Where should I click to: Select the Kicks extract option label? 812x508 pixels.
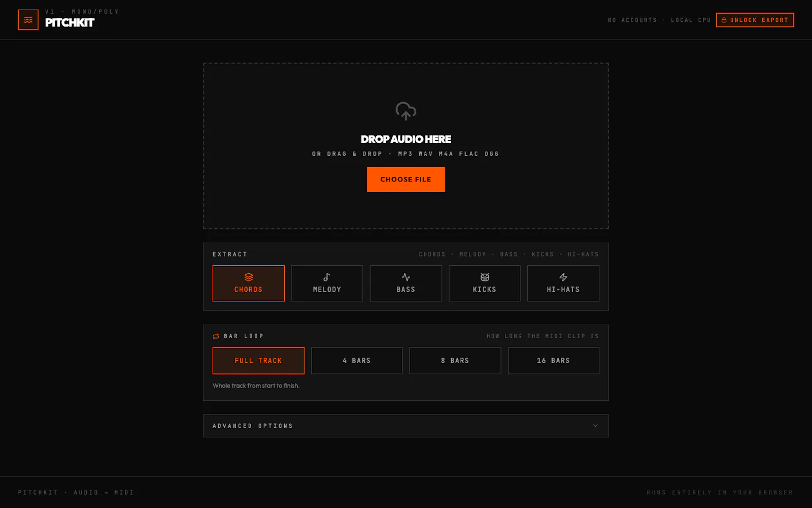pos(485,290)
